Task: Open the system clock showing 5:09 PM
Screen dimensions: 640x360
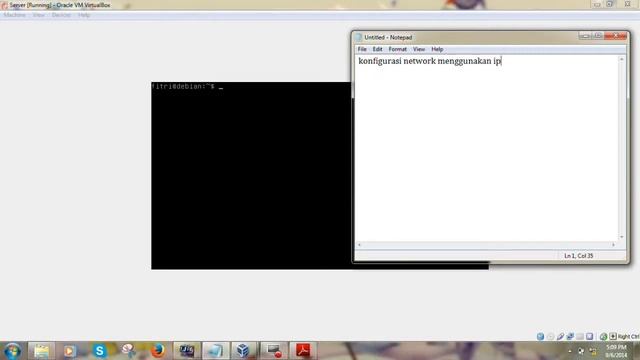Action: point(616,351)
